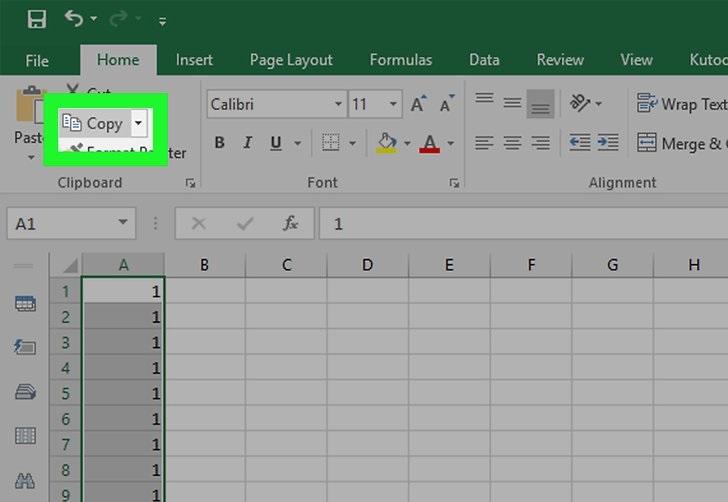
Task: Click the stacked sheets sidebar icon
Action: tap(25, 391)
